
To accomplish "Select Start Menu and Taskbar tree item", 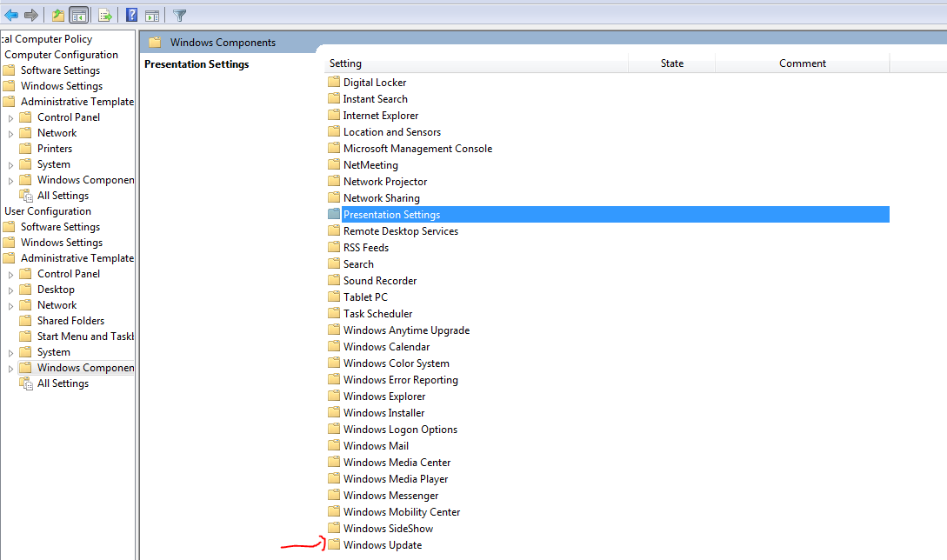I will [x=85, y=337].
